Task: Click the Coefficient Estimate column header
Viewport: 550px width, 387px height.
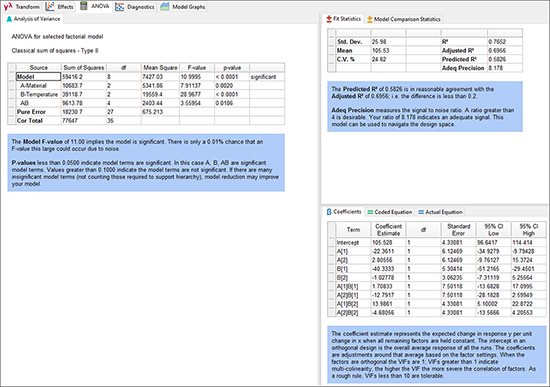Action: point(388,230)
